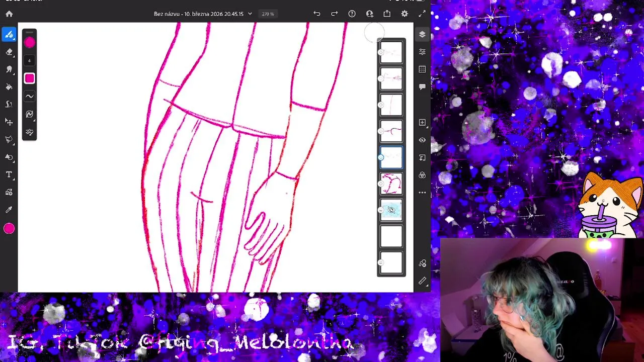Open the Share export menu
Image resolution: width=644 pixels, height=362 pixels.
point(387,14)
